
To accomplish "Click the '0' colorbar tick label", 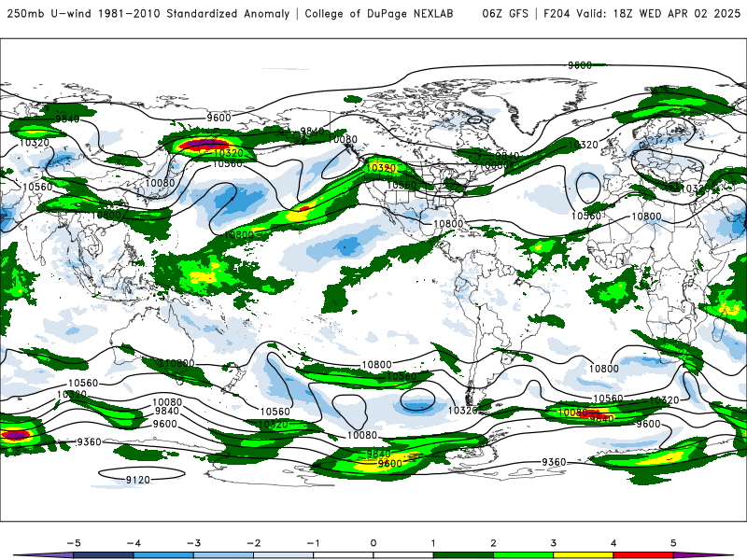I will coord(373,543).
